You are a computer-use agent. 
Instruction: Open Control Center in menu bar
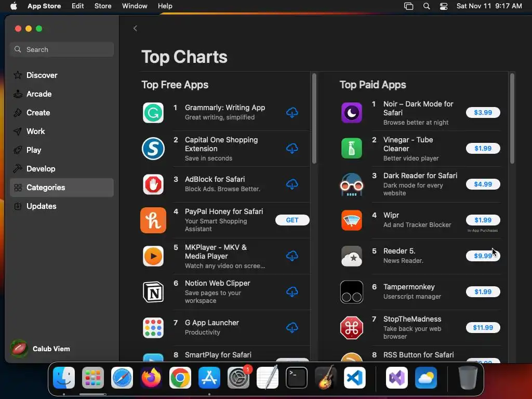(444, 6)
